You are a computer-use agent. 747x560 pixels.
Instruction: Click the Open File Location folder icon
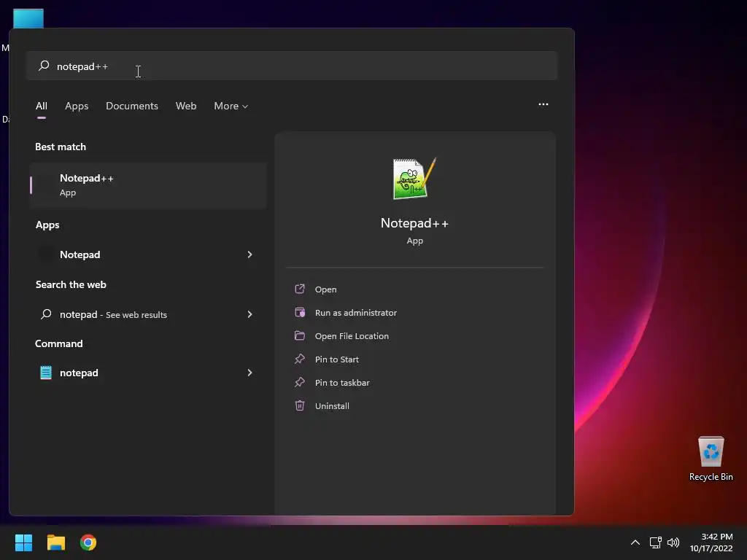click(300, 335)
